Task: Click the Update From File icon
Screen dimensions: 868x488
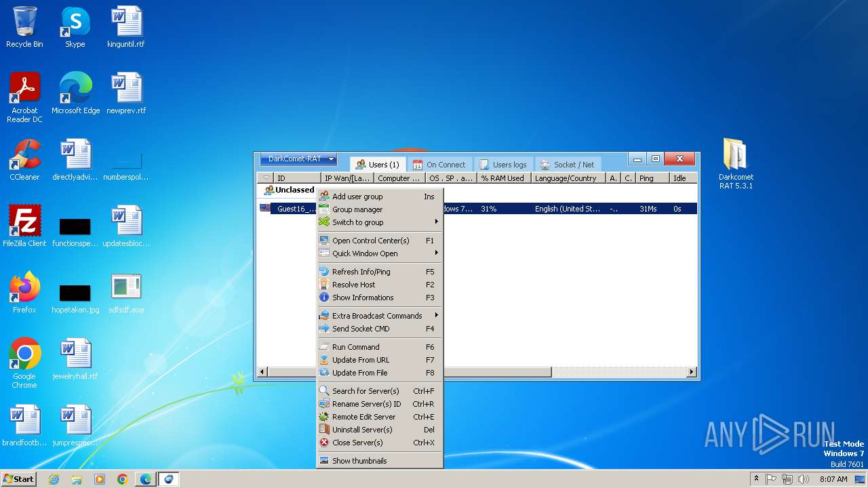Action: pyautogui.click(x=324, y=373)
